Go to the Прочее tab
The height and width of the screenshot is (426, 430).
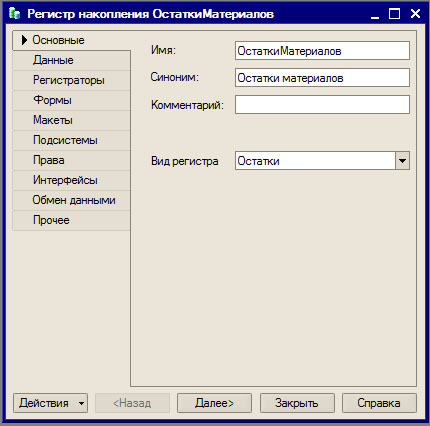[71, 220]
